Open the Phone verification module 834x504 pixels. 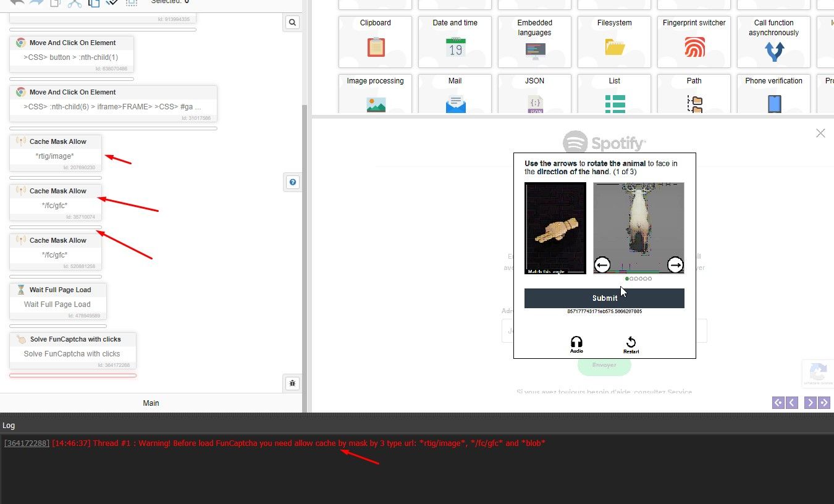pos(773,96)
